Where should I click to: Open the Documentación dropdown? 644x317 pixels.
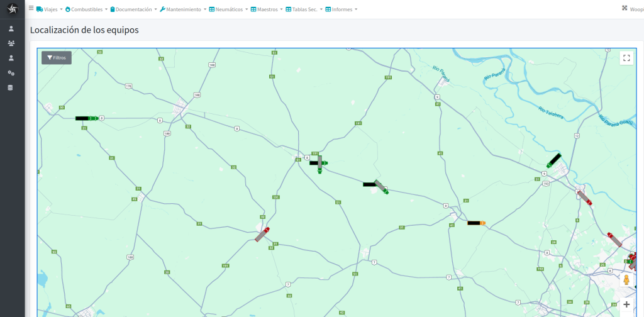[x=133, y=9]
